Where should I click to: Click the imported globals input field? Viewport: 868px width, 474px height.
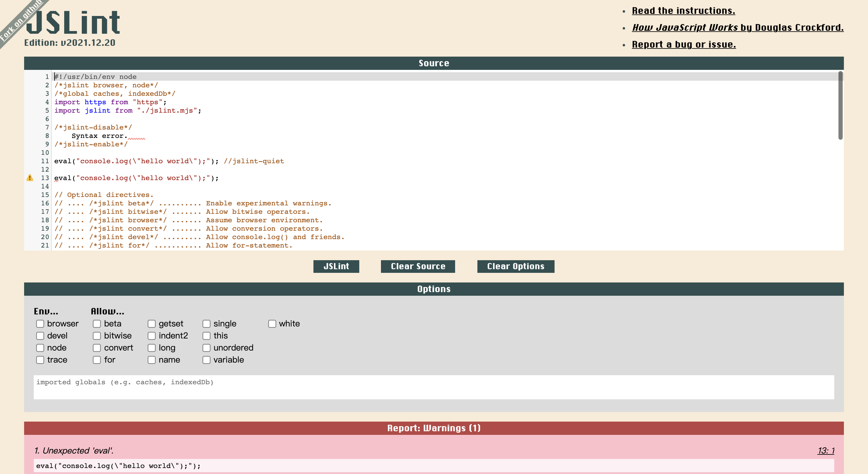434,387
